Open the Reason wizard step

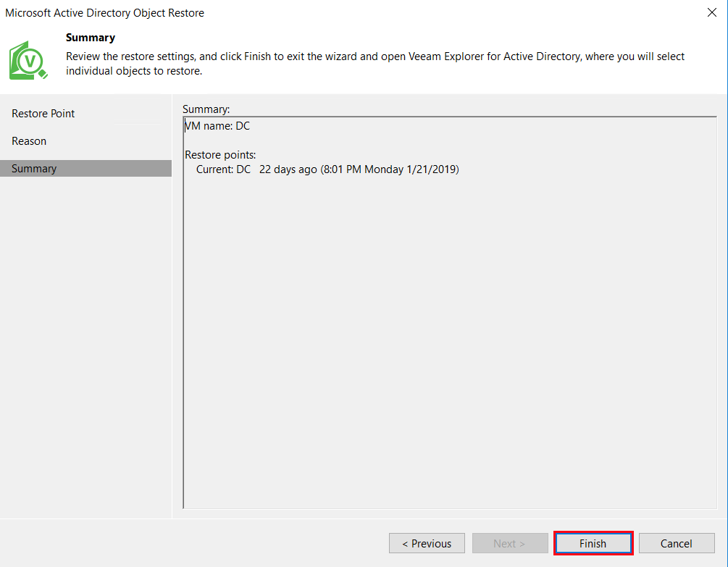29,141
